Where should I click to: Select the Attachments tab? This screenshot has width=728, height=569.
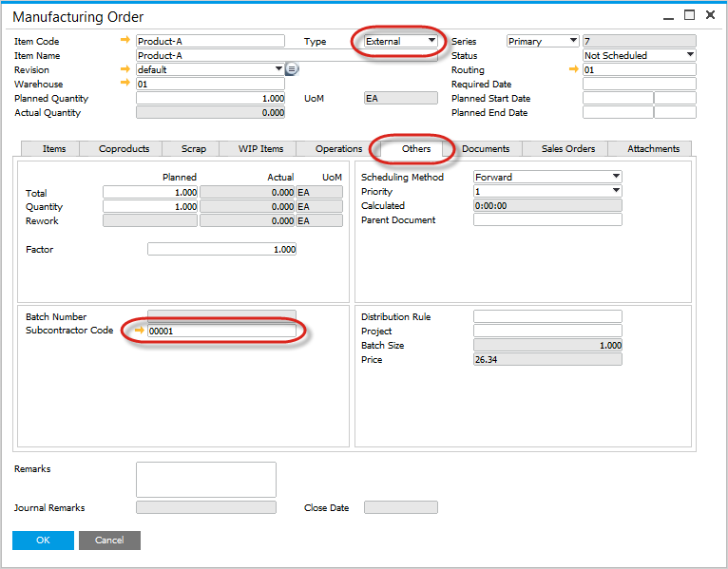(653, 148)
